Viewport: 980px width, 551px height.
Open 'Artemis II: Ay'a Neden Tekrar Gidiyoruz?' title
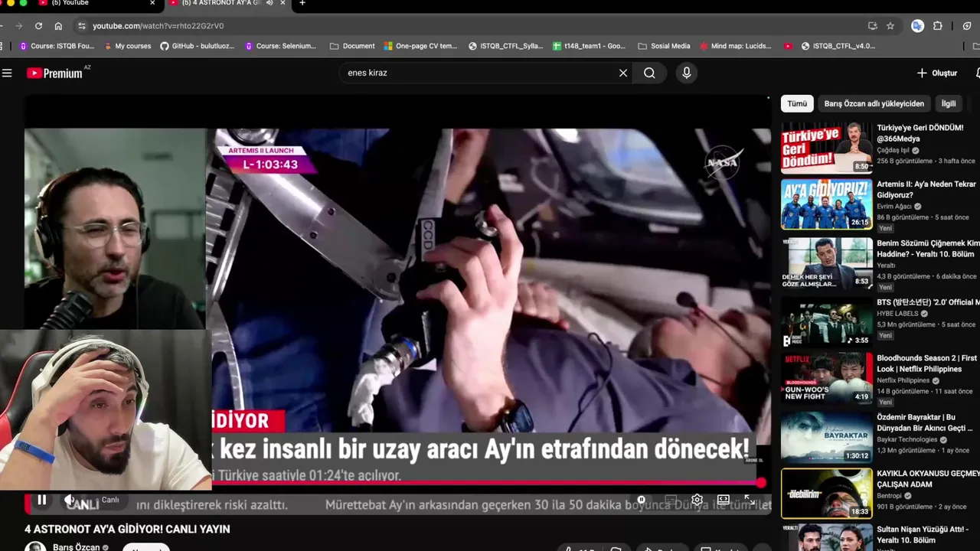[927, 190]
